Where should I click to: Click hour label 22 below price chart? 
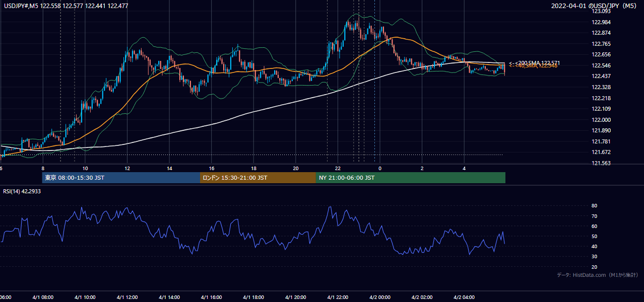pos(338,168)
